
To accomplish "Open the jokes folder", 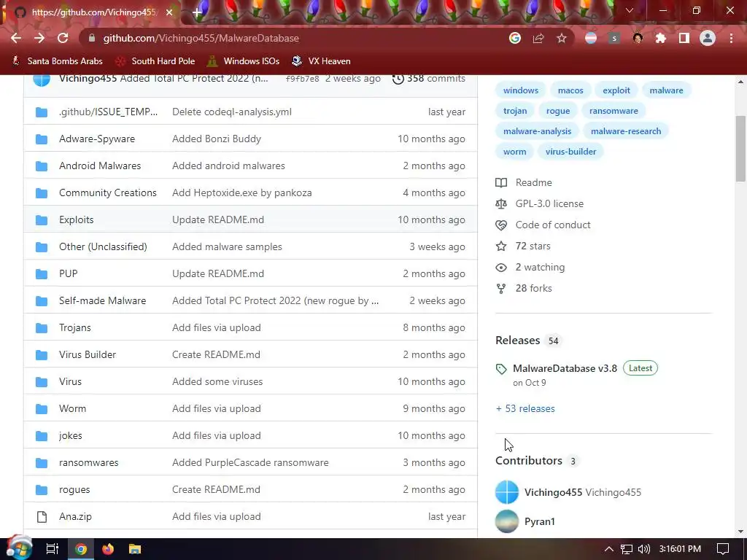I will click(x=71, y=436).
